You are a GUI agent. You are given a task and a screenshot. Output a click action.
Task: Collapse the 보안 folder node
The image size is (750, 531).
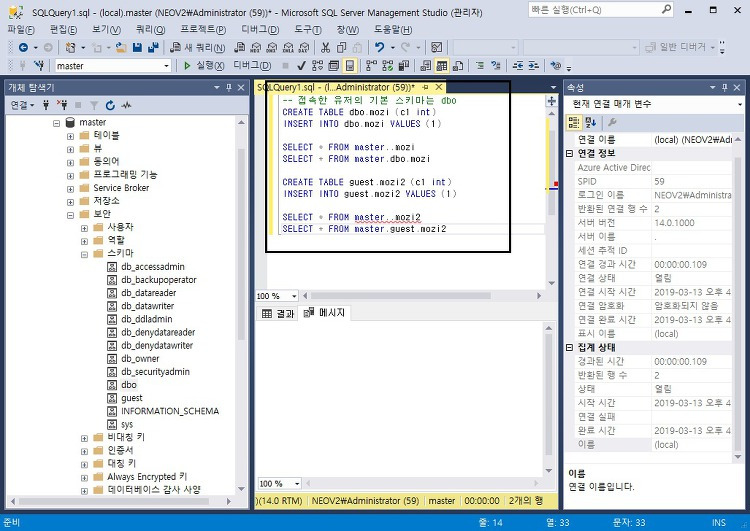[70, 215]
